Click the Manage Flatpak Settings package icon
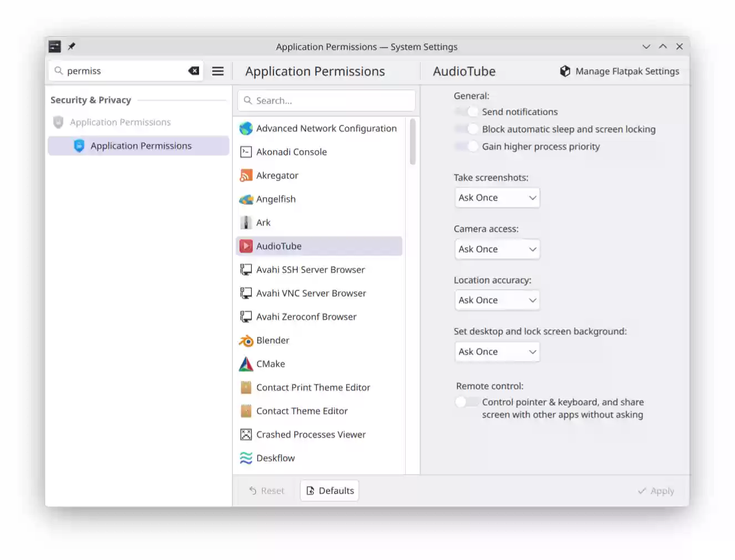The width and height of the screenshot is (735, 560). pyautogui.click(x=564, y=71)
